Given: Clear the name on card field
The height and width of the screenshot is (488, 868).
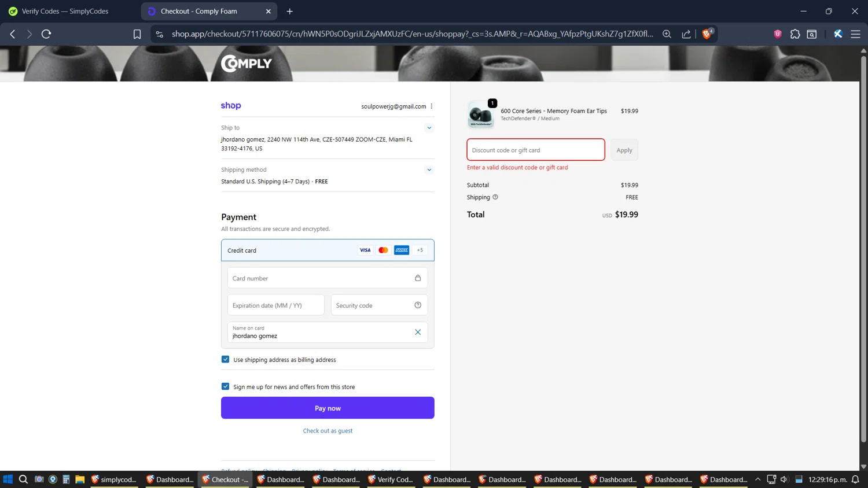Looking at the screenshot, I should (x=418, y=332).
